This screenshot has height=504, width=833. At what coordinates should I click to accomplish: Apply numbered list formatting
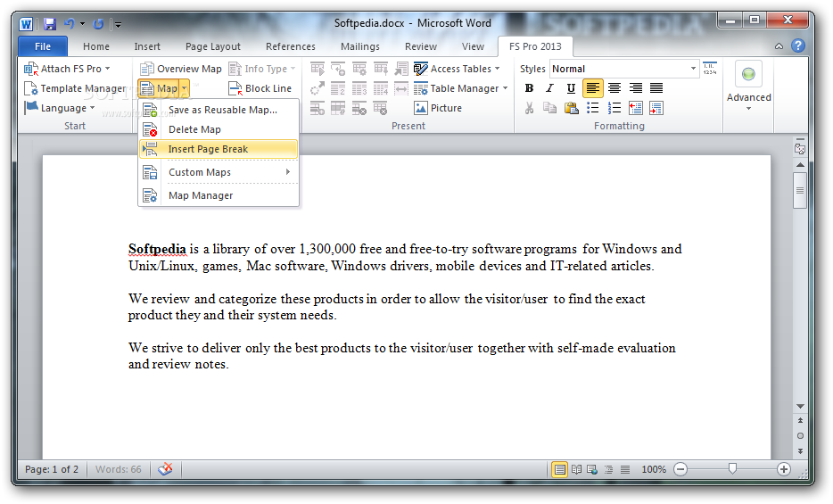pyautogui.click(x=614, y=108)
